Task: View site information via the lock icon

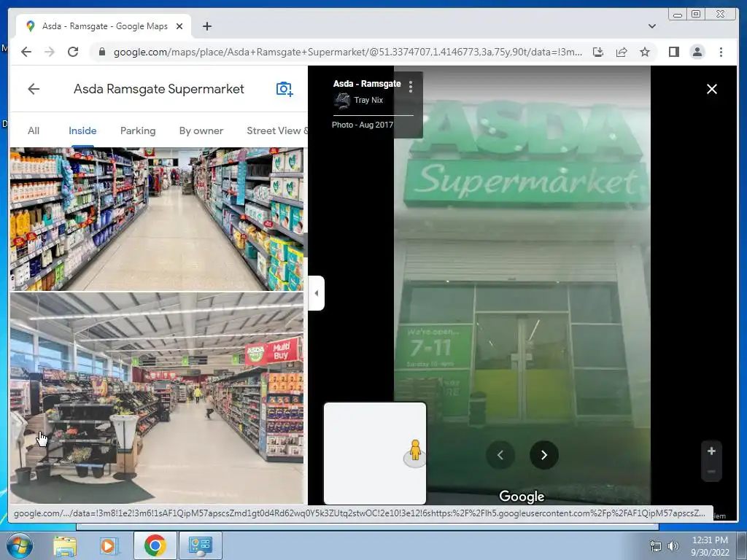Action: coord(101,52)
